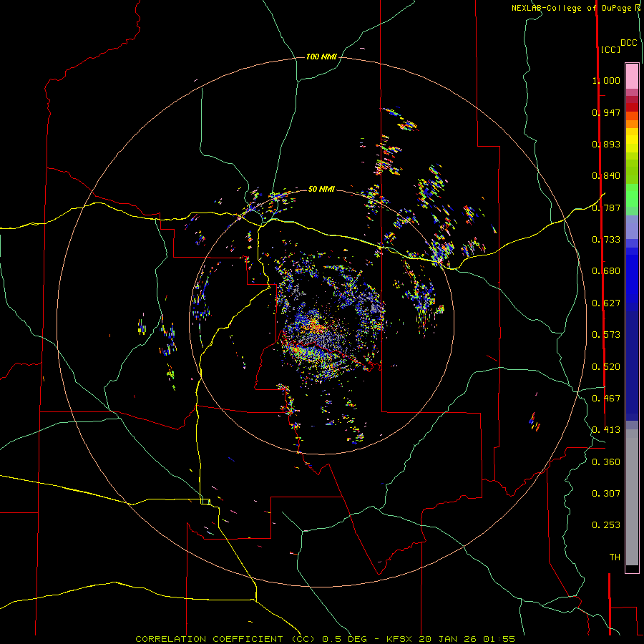Pick the periwinkle segment of the color bar
The width and height of the screenshot is (644, 644).
point(632,228)
